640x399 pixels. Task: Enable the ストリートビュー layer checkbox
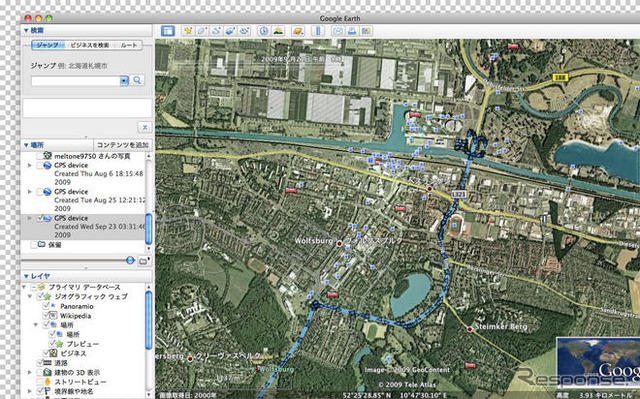click(40, 382)
